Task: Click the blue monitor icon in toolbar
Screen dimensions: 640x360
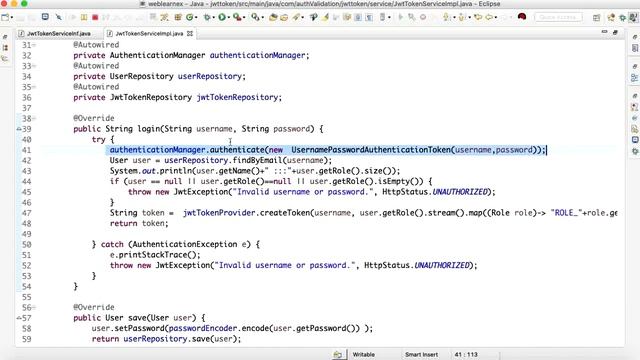Action: point(45,17)
